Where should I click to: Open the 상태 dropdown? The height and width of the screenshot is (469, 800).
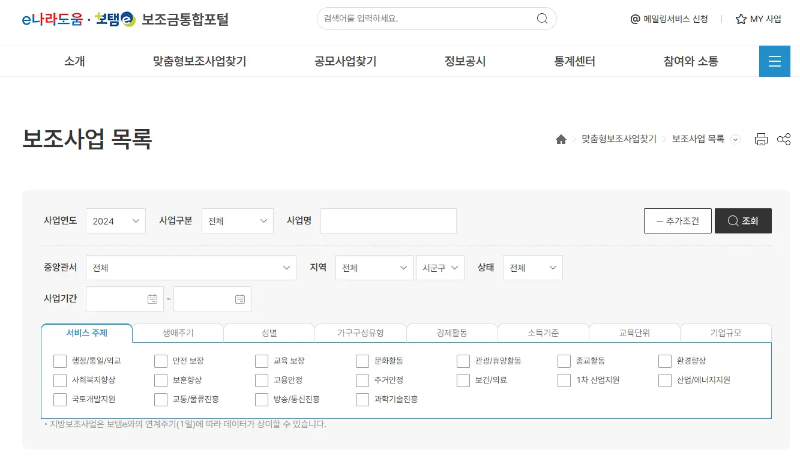pyautogui.click(x=533, y=268)
